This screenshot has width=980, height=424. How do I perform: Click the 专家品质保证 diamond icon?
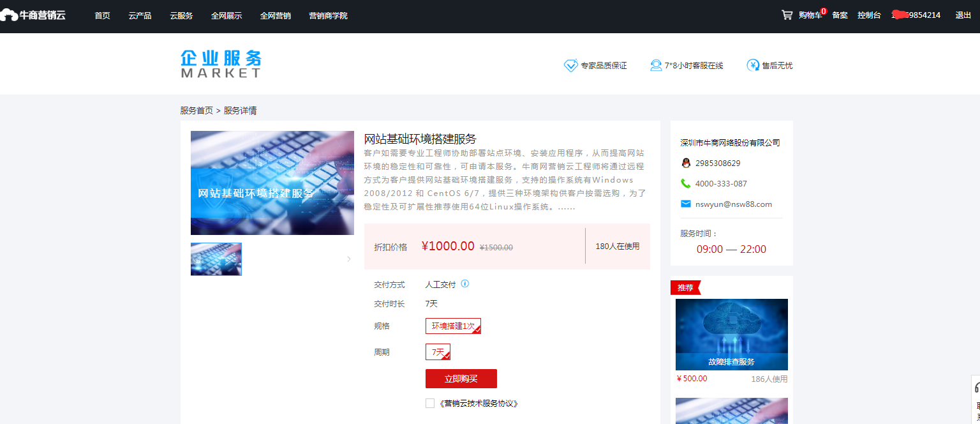[571, 65]
